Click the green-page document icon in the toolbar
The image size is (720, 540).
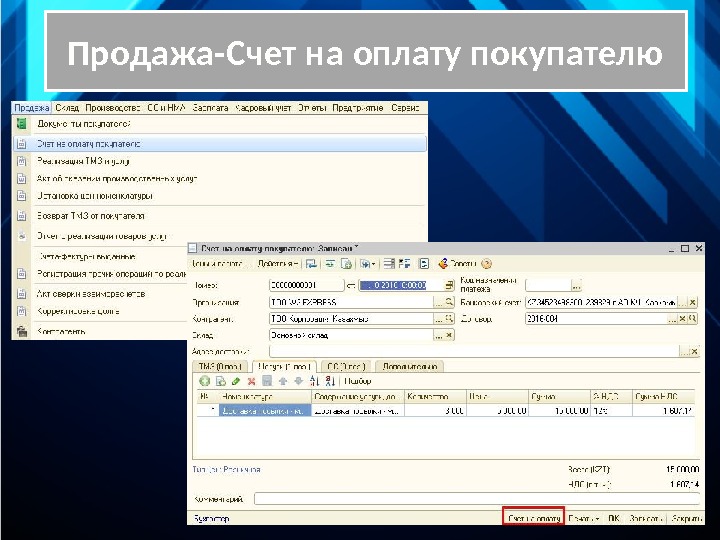(x=347, y=264)
